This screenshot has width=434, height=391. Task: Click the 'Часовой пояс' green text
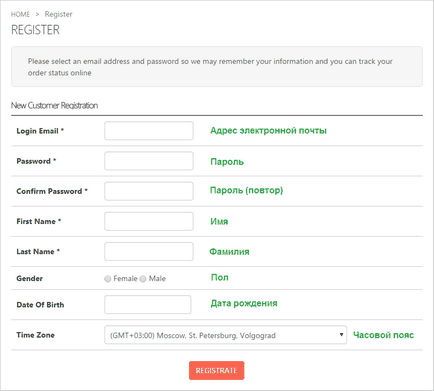383,335
